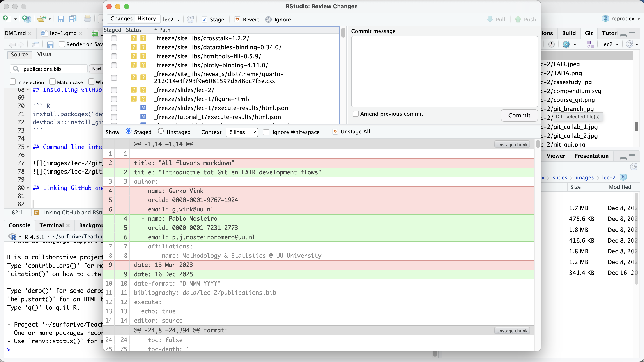
Task: Click the Git gear More icon
Action: (x=566, y=44)
